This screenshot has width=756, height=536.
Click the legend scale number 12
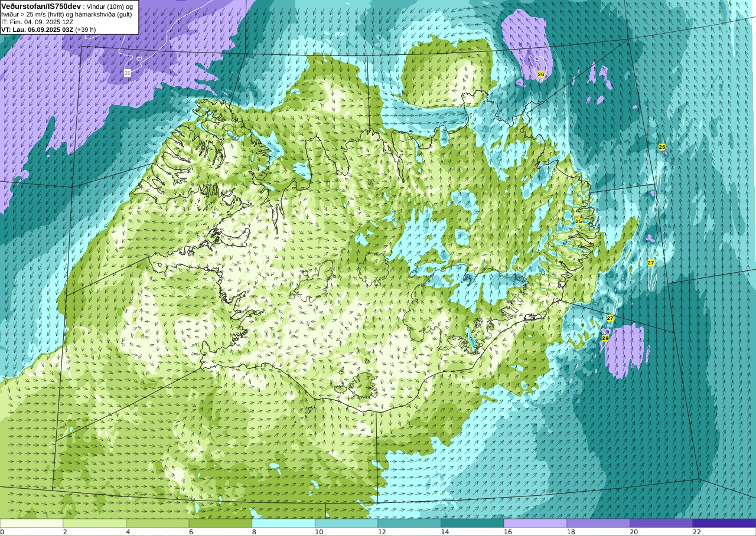pos(382,532)
